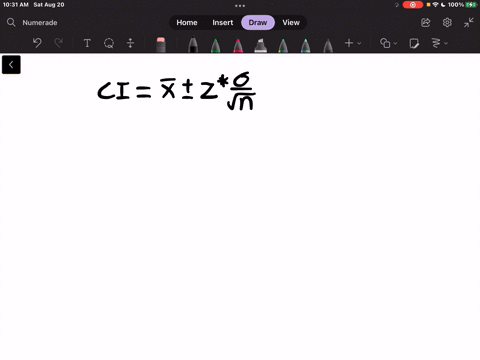480x360 pixels.
Task: Open Settings gear icon
Action: pos(447,23)
